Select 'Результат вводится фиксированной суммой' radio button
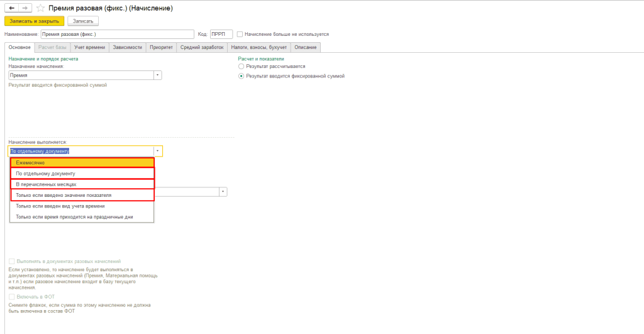This screenshot has width=644, height=334. pos(241,76)
